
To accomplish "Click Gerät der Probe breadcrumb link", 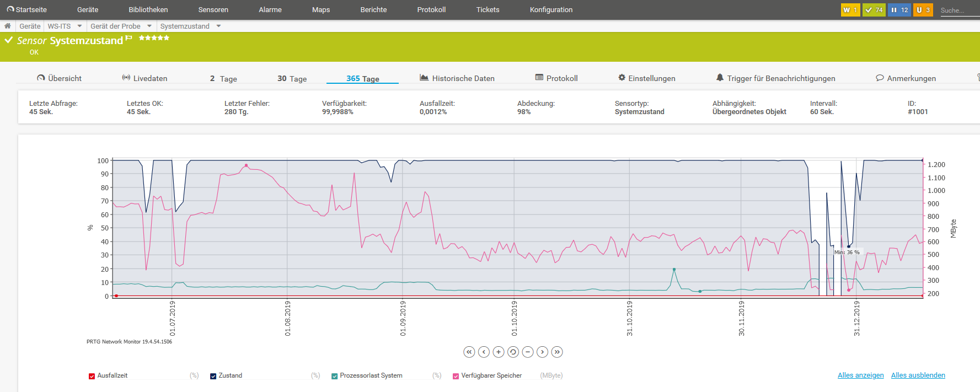I will tap(115, 26).
